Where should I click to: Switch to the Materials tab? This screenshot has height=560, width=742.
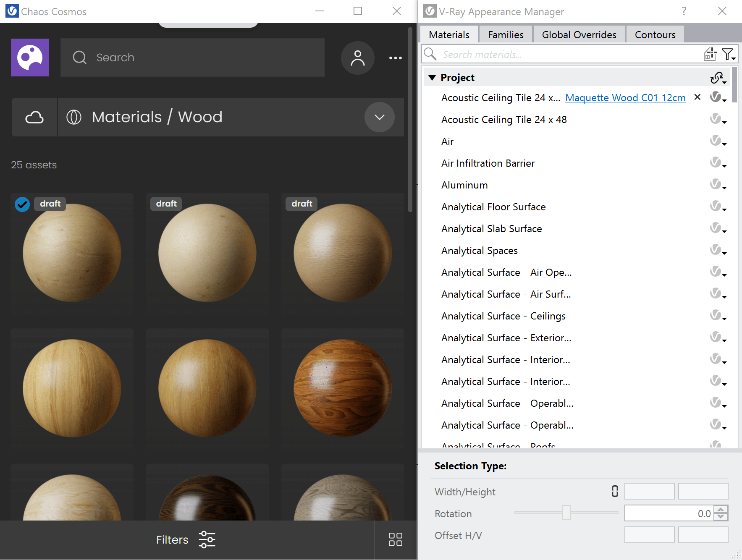pyautogui.click(x=449, y=34)
